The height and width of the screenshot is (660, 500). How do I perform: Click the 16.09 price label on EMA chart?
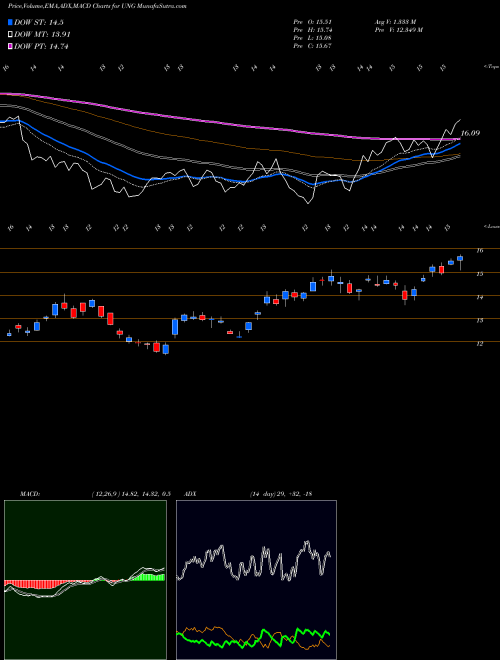pos(470,133)
